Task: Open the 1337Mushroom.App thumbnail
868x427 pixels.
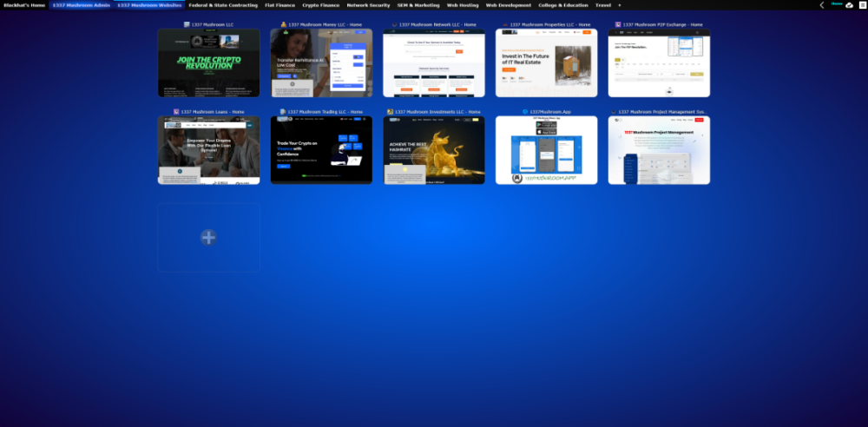Action: [x=546, y=150]
